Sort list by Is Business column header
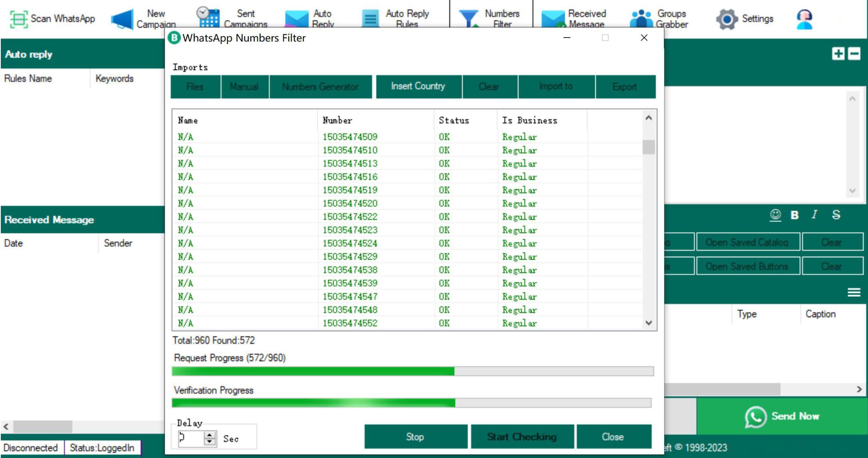This screenshot has width=868, height=458. point(543,120)
